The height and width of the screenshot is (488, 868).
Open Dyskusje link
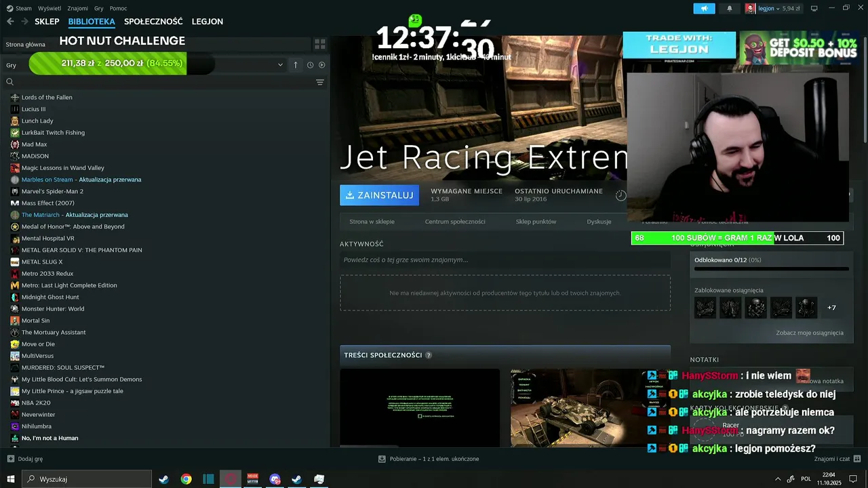(599, 222)
